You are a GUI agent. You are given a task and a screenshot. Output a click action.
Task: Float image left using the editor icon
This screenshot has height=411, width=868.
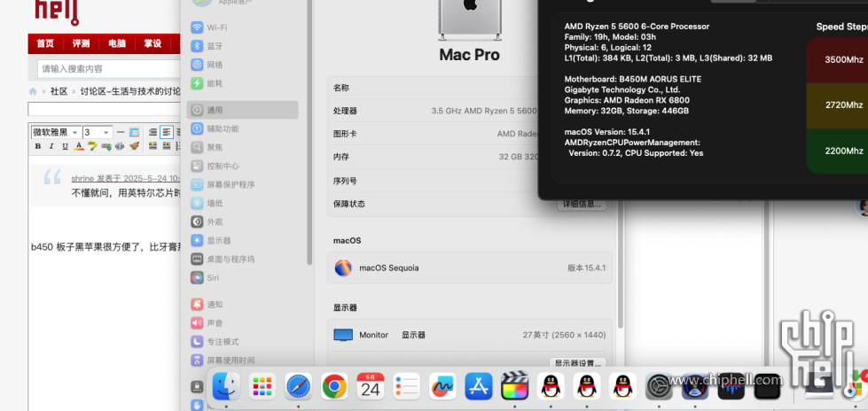coord(152,146)
